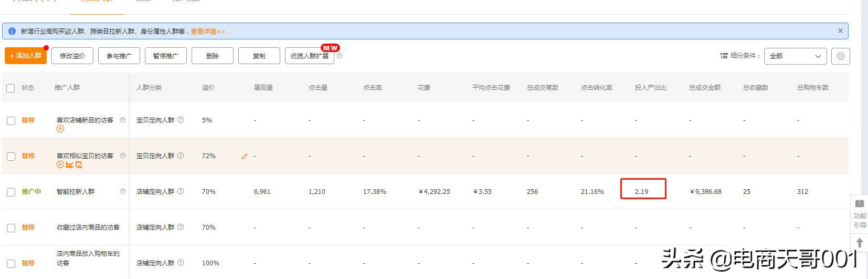The height and width of the screenshot is (279, 868).
Task: Click 宝贝定向人群 help icon in 喜欢相似宝贝的访客 row
Action: pos(181,156)
